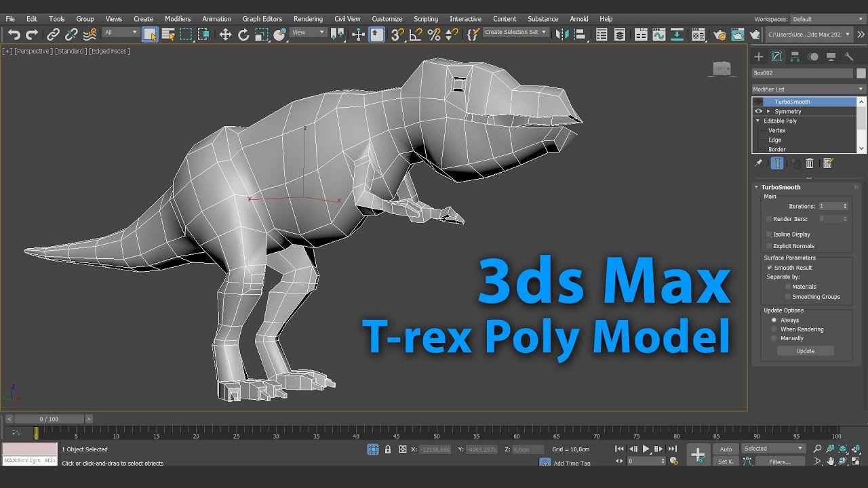Enable the Isoline Display checkbox
Viewport: 868px width, 488px height.
769,235
